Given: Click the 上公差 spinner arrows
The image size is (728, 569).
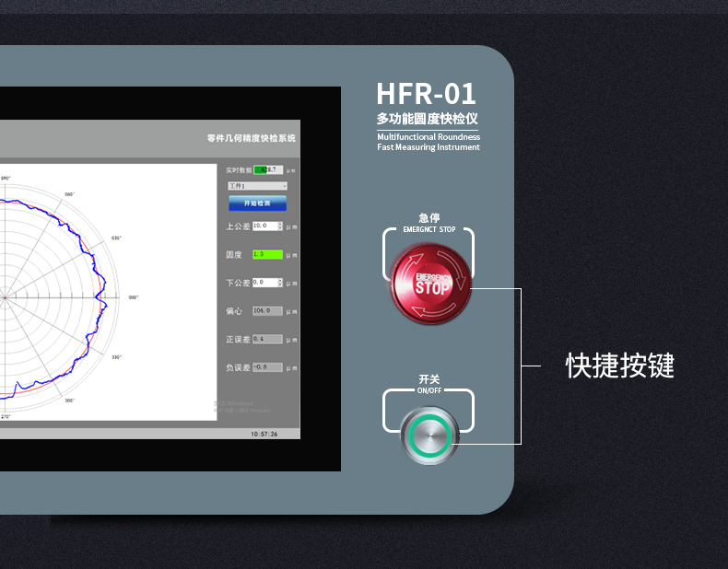Looking at the screenshot, I should point(280,226).
